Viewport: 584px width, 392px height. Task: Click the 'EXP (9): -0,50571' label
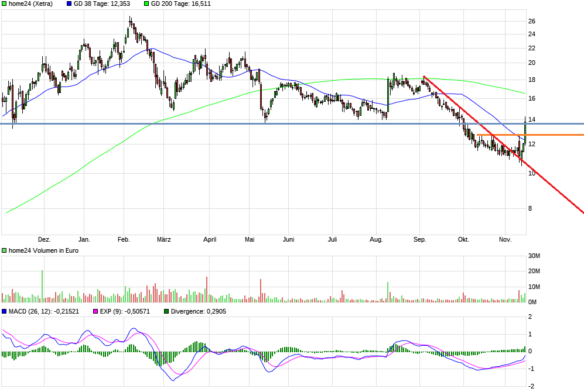point(125,311)
